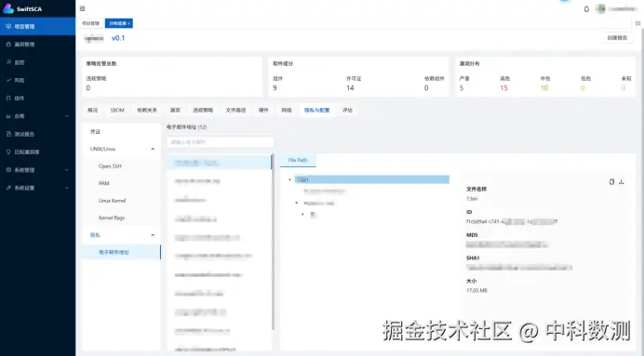Screen dimensions: 644x356
Task: Click the highlighted root row in the File Path tree
Action: (x=371, y=179)
